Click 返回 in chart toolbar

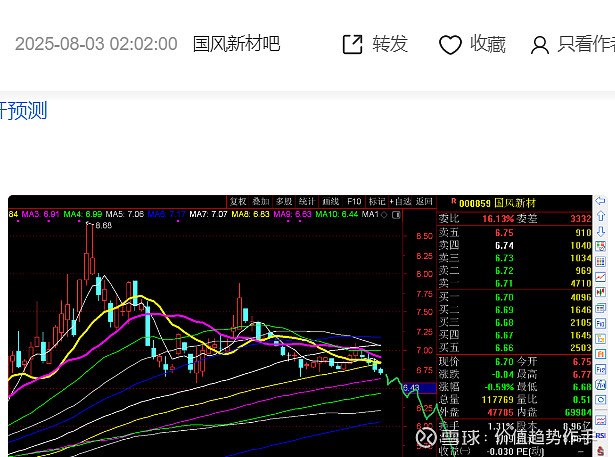424,202
